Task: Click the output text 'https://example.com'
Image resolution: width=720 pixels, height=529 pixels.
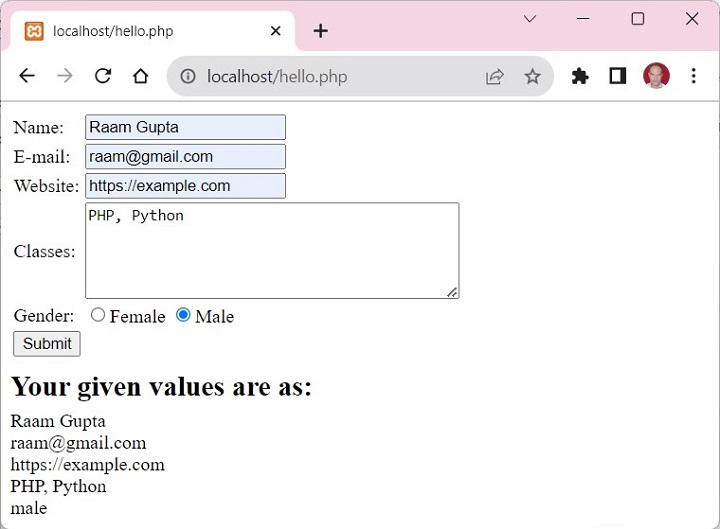Action: pyautogui.click(x=88, y=465)
